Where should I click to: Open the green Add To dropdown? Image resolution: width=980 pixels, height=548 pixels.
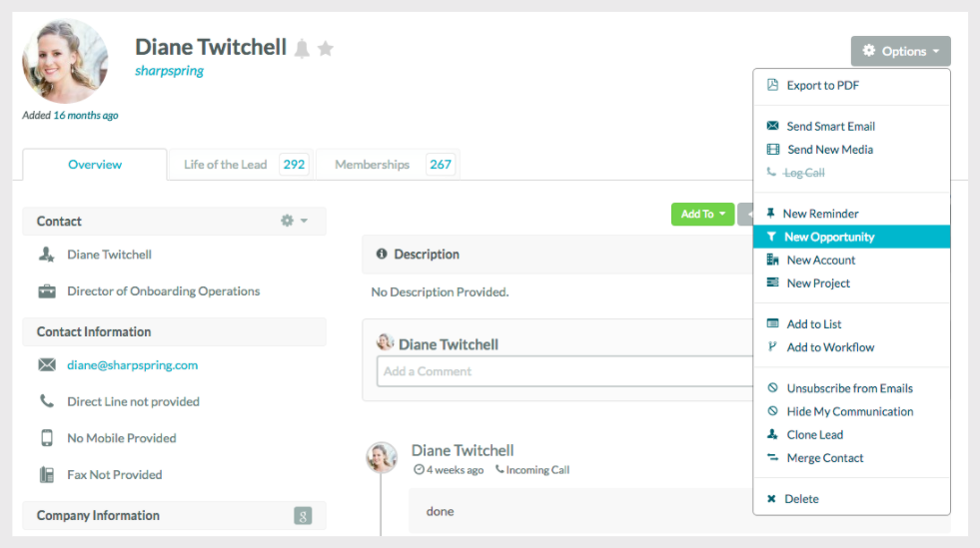pos(702,214)
